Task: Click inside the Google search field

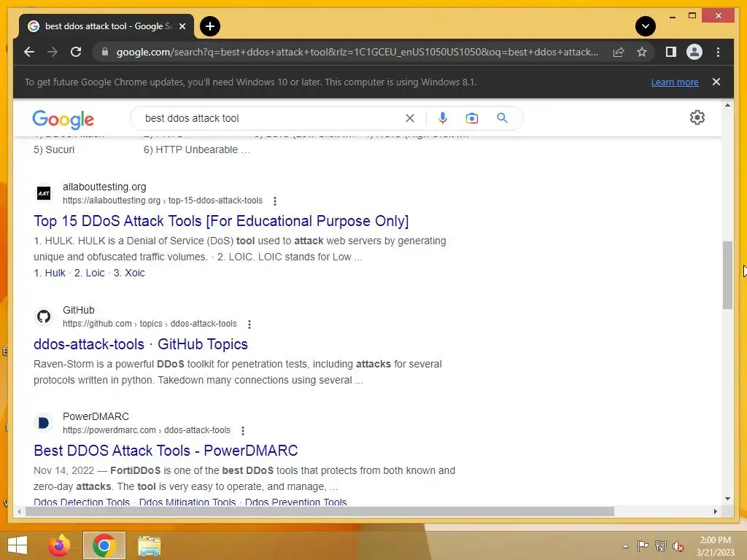Action: pyautogui.click(x=271, y=118)
